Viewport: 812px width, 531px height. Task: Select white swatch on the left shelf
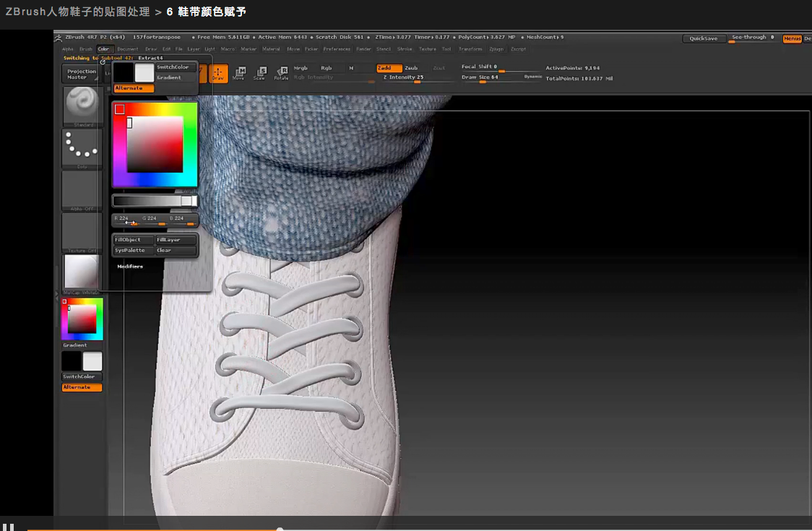pyautogui.click(x=92, y=361)
